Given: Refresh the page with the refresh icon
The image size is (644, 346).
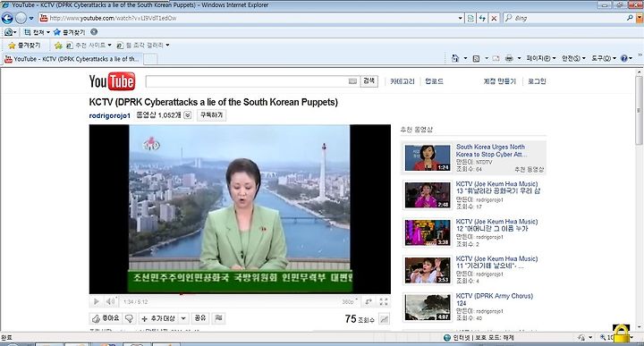Looking at the screenshot, I should tap(482, 18).
